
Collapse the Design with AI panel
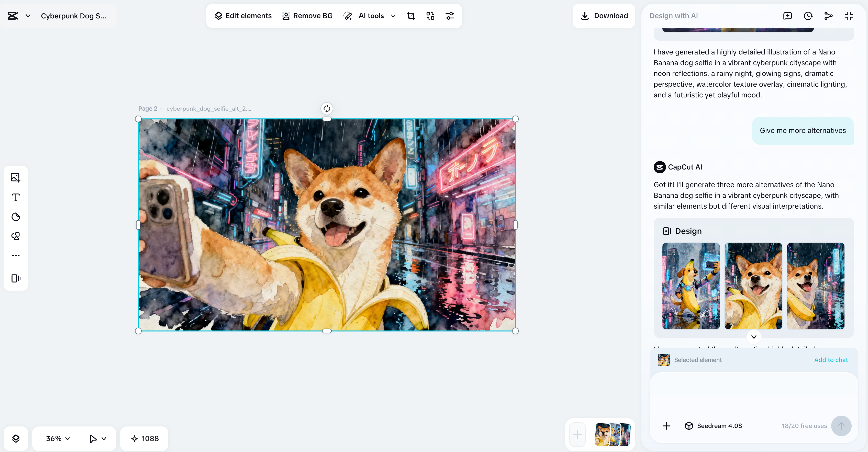(849, 16)
